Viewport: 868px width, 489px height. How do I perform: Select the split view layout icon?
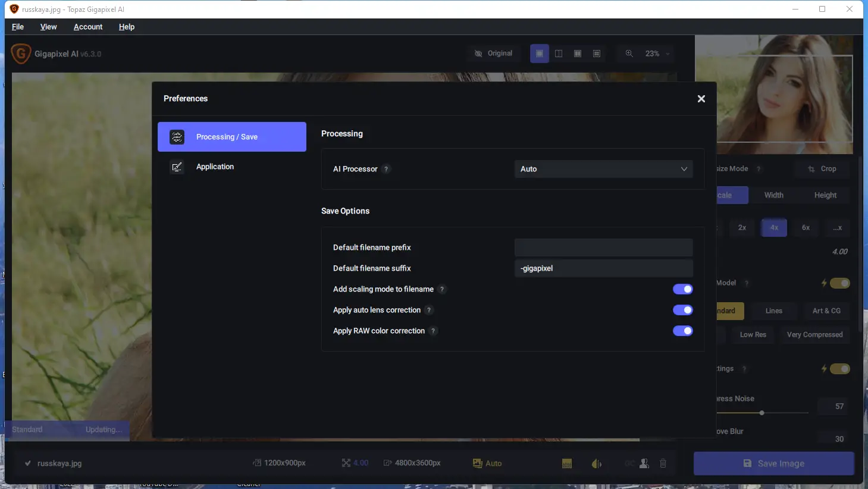tap(559, 54)
